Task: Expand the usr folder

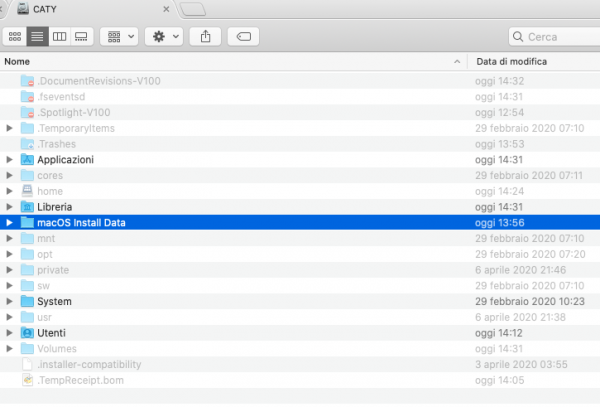Action: [x=10, y=317]
